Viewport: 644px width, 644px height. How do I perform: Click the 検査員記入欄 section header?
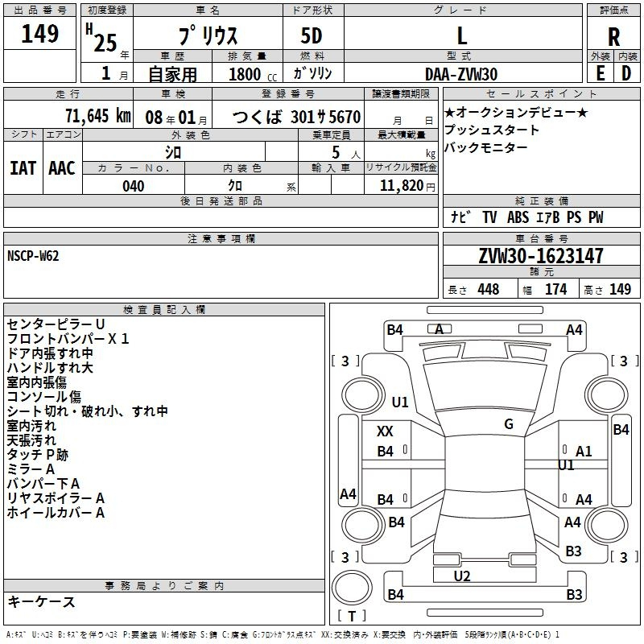click(x=164, y=310)
